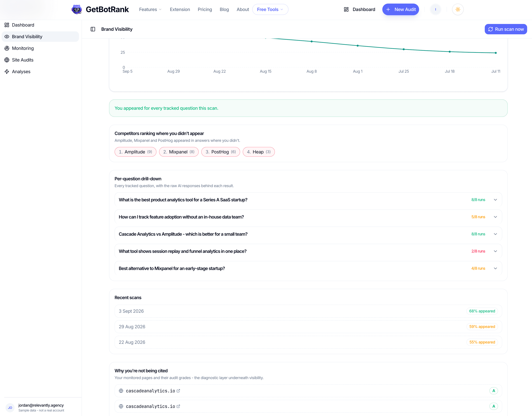Viewport: 532px width, 416px height.
Task: Click the header Dashboard grid icon
Action: tap(346, 10)
